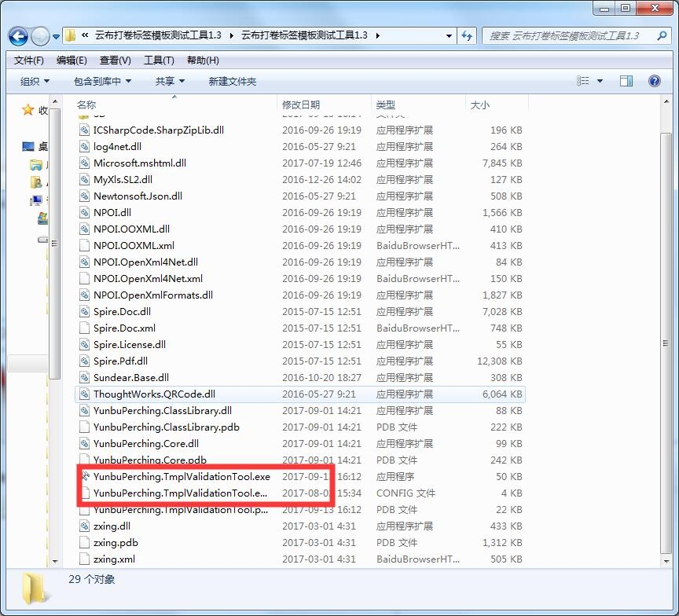
Task: Select NPOI.dll file icon
Action: coord(84,213)
